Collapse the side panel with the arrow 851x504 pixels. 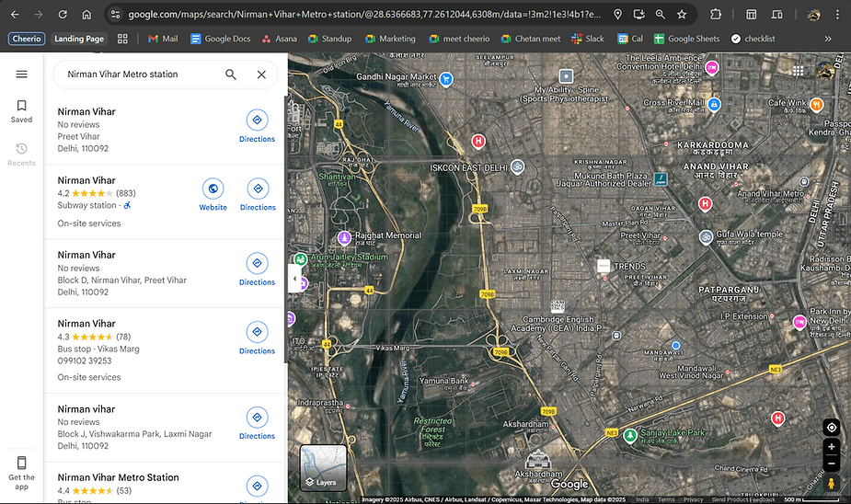pyautogui.click(x=294, y=279)
